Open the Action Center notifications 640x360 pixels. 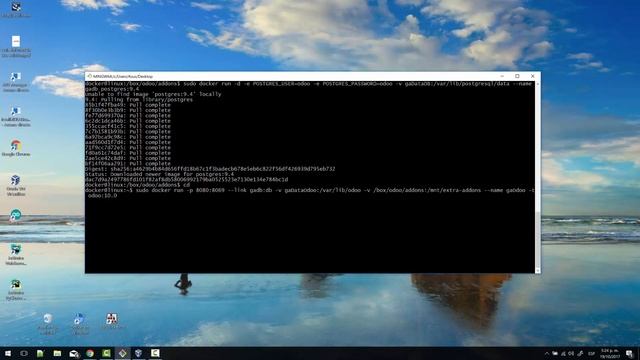[x=629, y=353]
